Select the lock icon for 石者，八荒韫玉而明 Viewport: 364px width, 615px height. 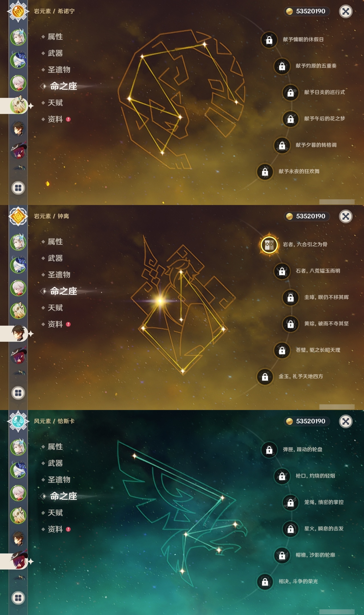tap(282, 271)
